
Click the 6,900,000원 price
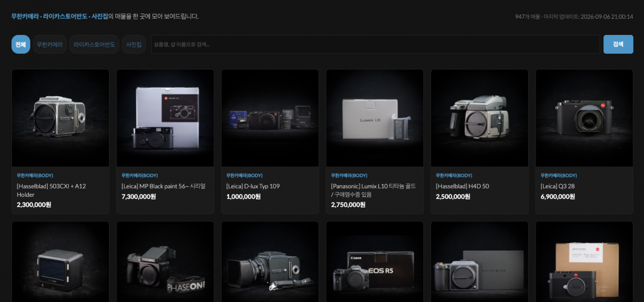pyautogui.click(x=558, y=197)
